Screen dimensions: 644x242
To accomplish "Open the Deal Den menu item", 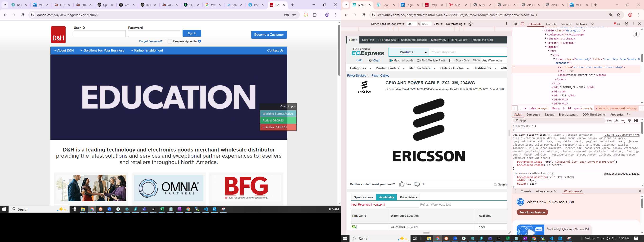I will 368,40.
